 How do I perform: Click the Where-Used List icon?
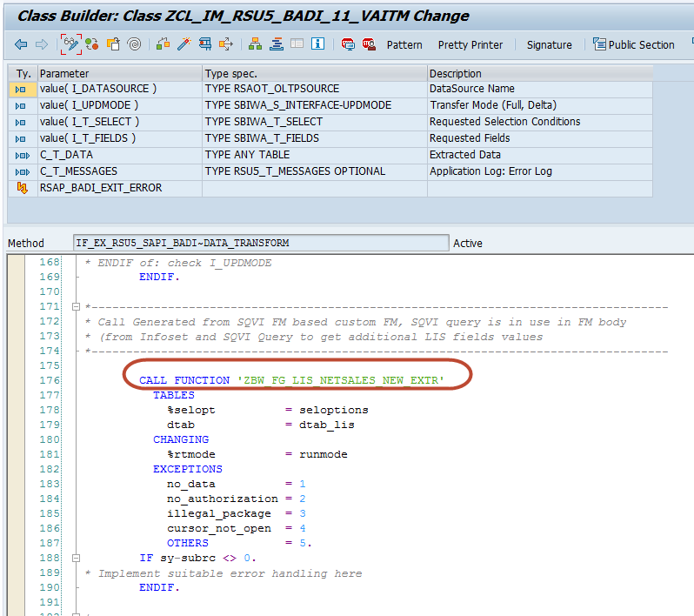(226, 44)
